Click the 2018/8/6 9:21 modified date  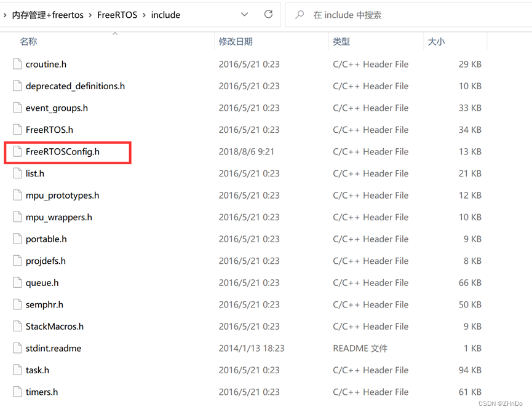pos(247,151)
